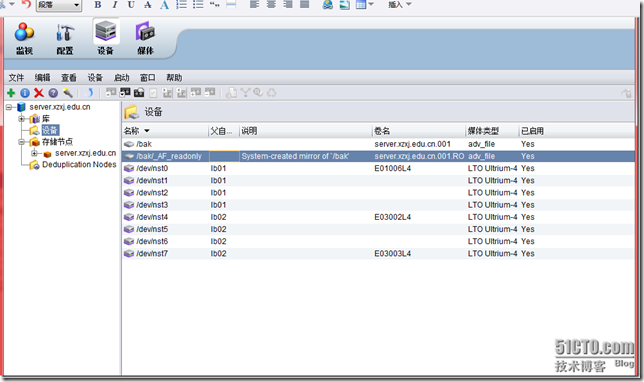Click the blockquote icon in editor toolbar

tap(214, 5)
